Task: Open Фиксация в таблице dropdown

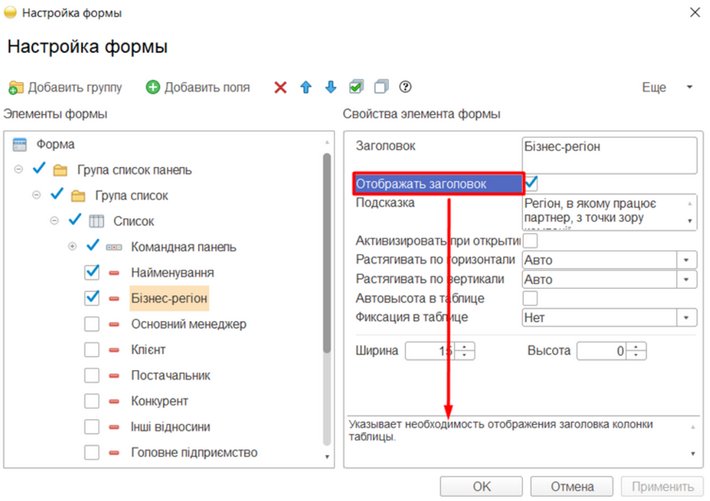Action: [x=687, y=317]
